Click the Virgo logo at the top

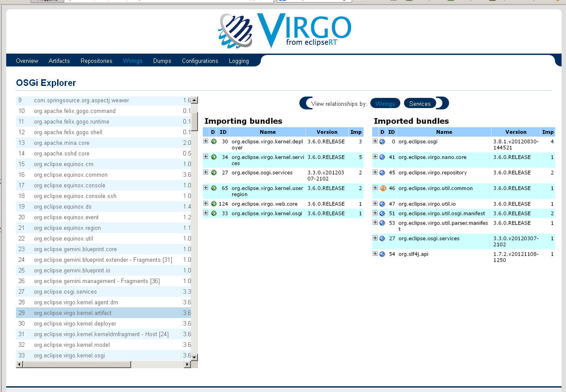coord(284,30)
